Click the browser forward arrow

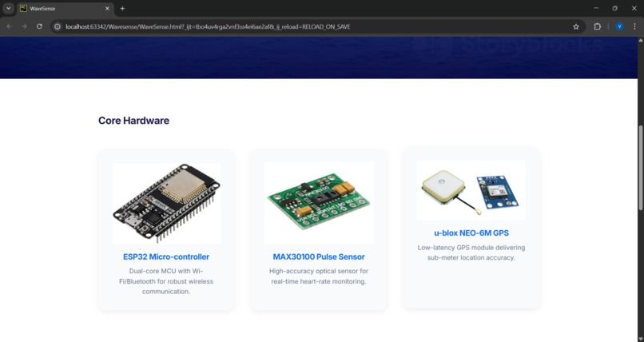24,26
